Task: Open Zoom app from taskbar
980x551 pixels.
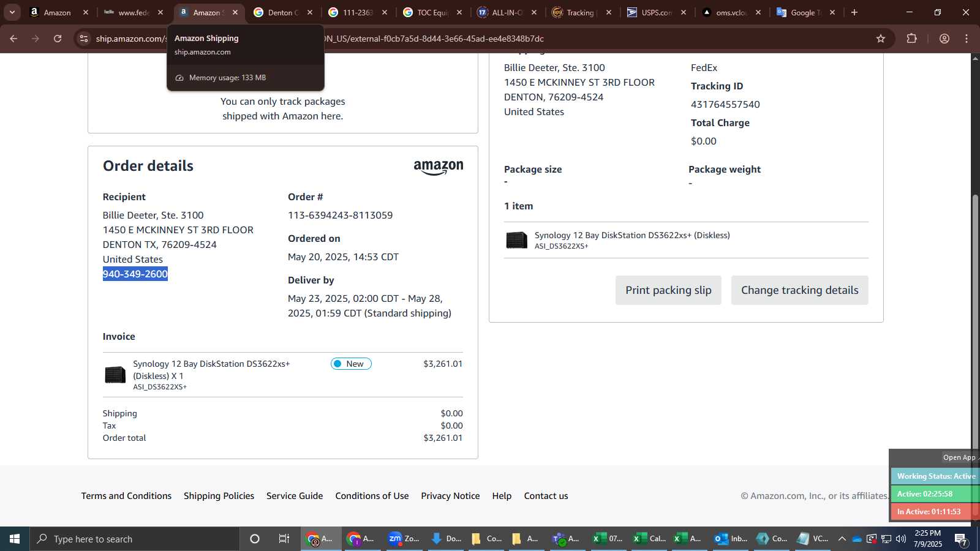Action: pos(404,539)
